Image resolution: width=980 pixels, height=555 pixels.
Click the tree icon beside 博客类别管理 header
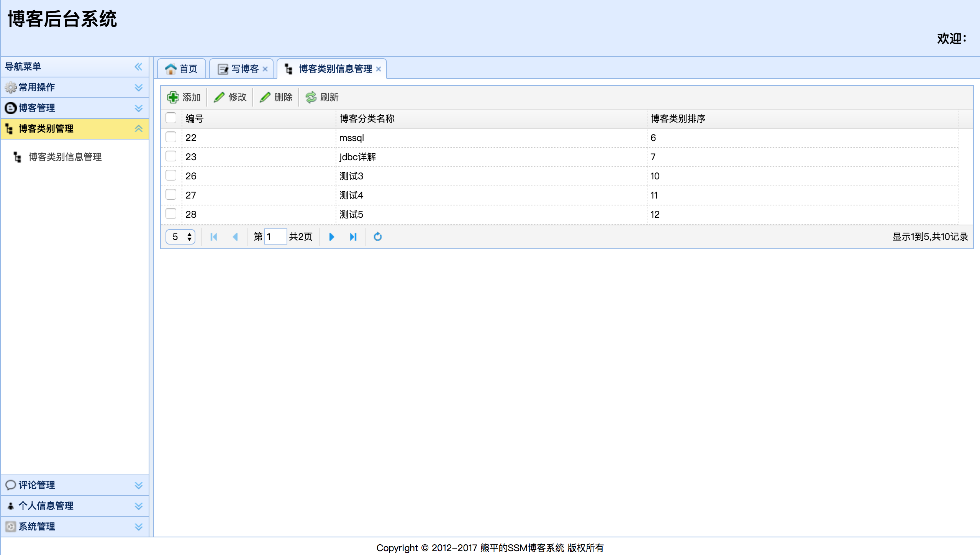tap(10, 129)
